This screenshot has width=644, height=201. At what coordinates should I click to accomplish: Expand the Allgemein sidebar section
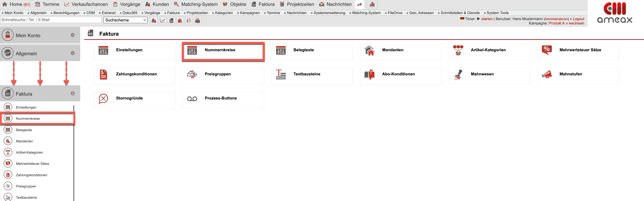(72, 53)
